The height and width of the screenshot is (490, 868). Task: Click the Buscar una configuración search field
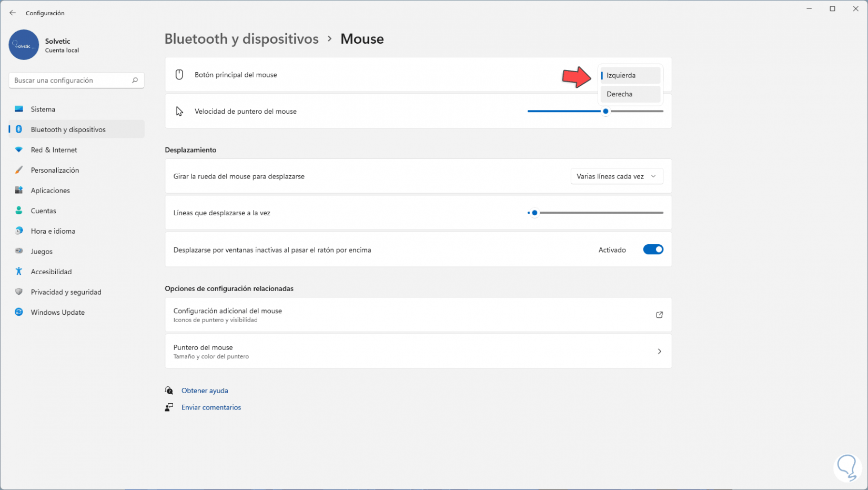tap(71, 81)
